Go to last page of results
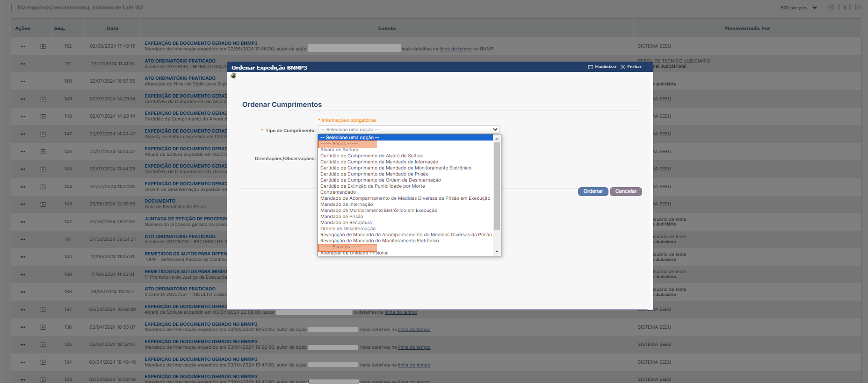The height and width of the screenshot is (384, 868). 858,7
